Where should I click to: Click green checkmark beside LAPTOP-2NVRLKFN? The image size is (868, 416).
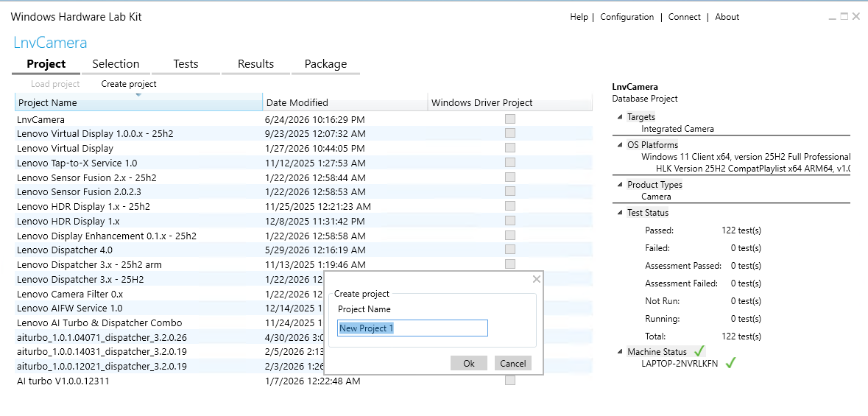[731, 364]
